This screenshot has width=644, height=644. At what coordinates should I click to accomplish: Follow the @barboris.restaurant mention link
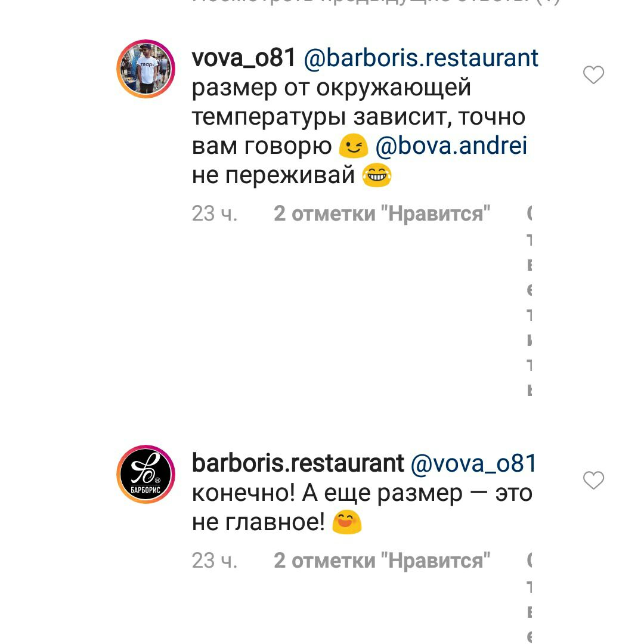421,57
